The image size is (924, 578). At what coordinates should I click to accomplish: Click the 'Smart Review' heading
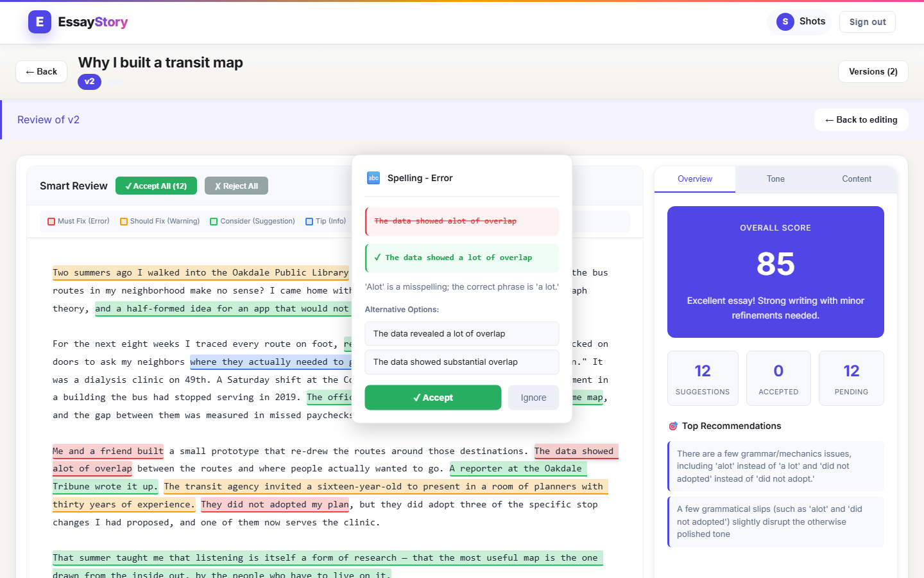[74, 186]
